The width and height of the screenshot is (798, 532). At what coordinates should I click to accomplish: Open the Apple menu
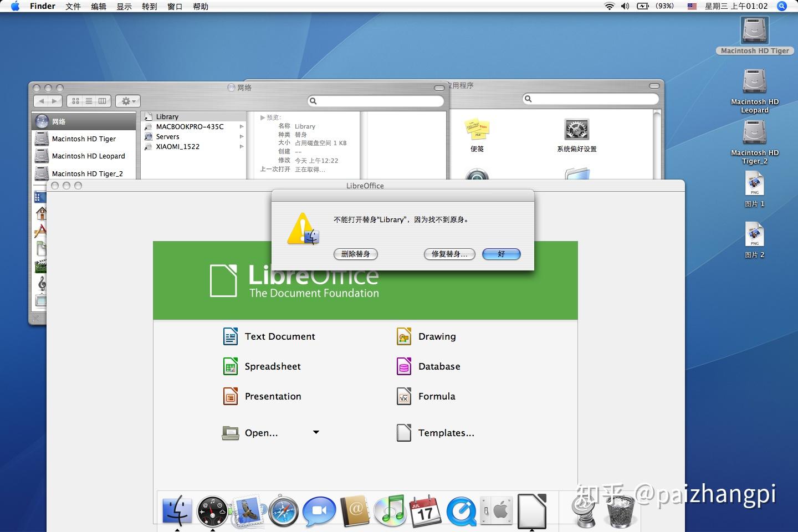coord(16,6)
